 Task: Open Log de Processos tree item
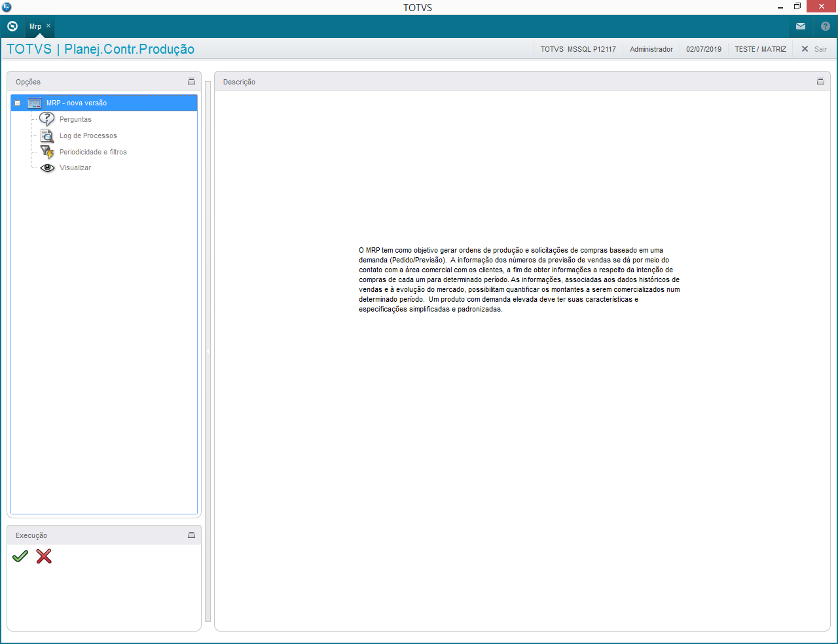tap(88, 135)
